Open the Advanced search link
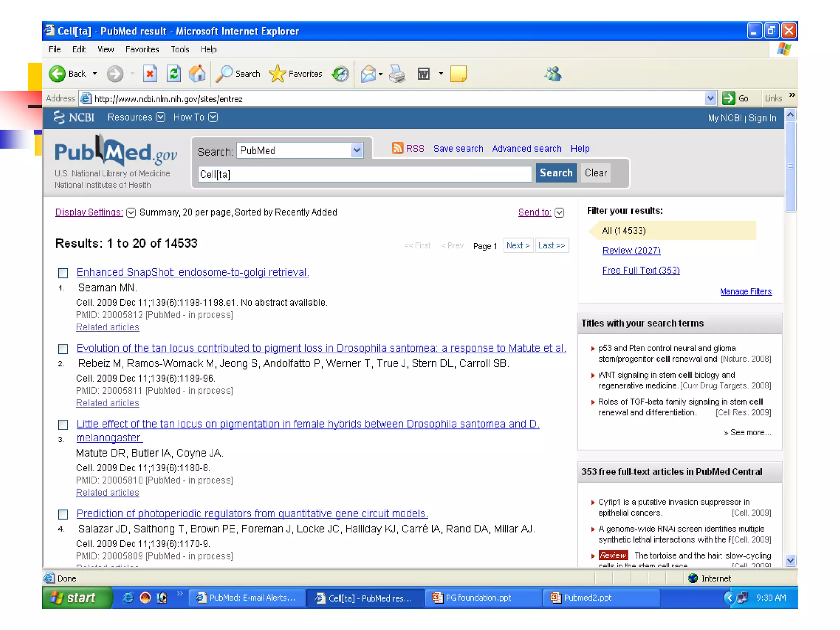The height and width of the screenshot is (630, 840). (527, 148)
